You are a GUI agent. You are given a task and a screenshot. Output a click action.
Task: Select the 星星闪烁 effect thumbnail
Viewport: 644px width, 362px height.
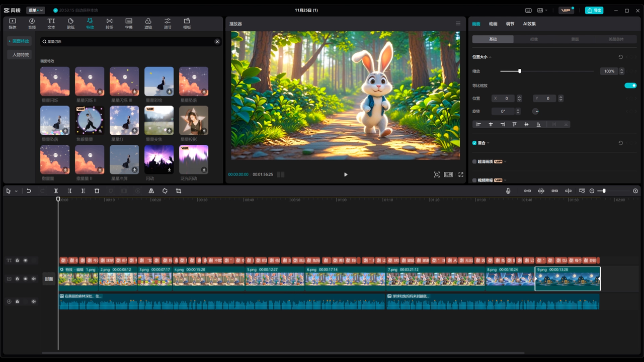pyautogui.click(x=55, y=81)
